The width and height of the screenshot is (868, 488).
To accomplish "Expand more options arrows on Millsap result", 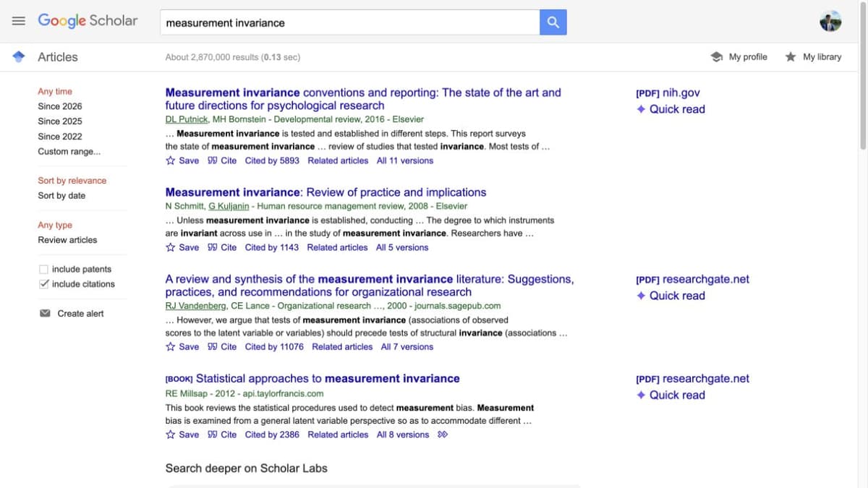I will coord(443,435).
